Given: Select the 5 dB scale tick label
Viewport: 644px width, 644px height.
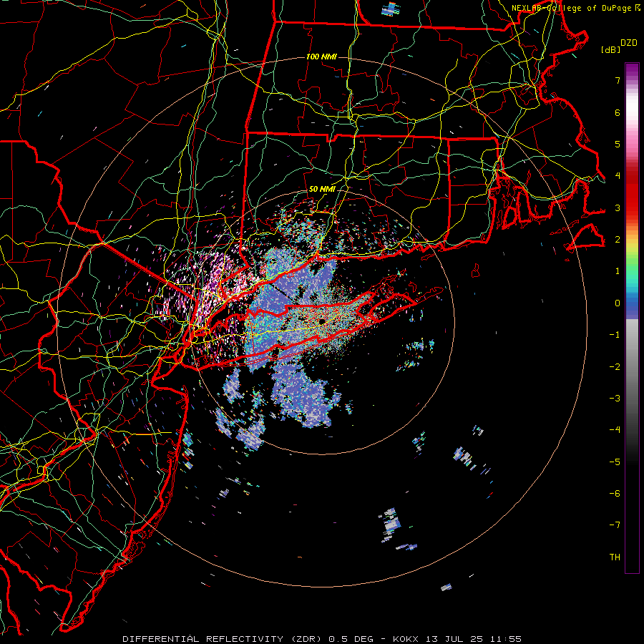Looking at the screenshot, I should (618, 144).
